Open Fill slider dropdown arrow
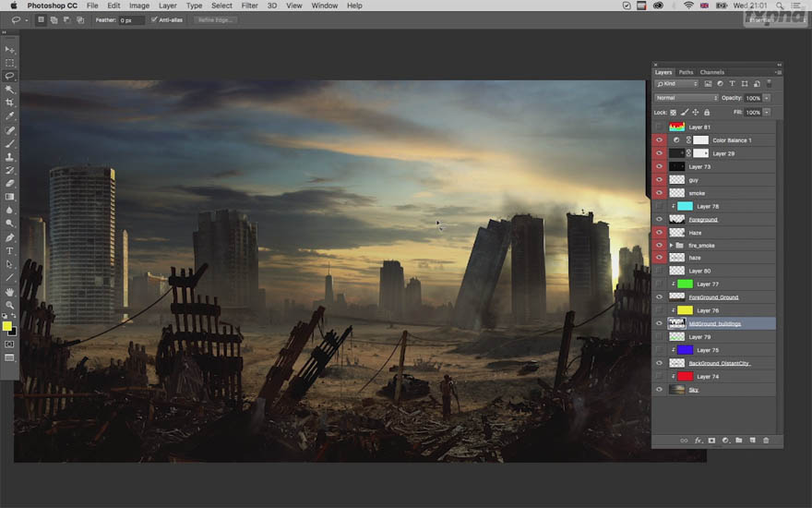Screen dimensions: 812x508 [767, 113]
